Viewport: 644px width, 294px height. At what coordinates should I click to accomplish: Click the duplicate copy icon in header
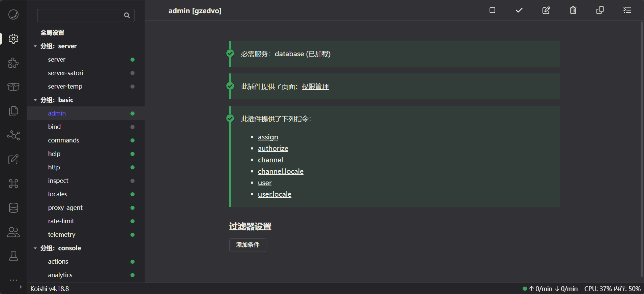(600, 10)
